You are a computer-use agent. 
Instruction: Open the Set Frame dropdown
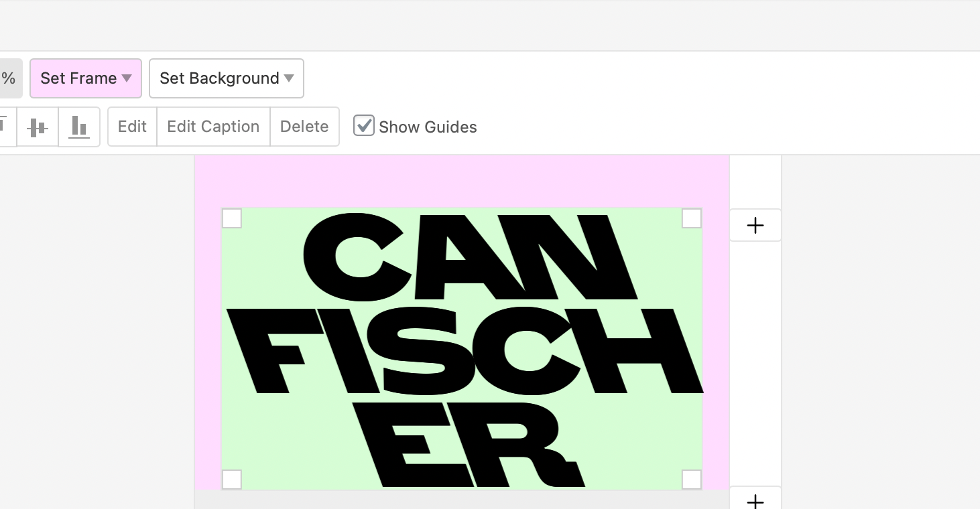pyautogui.click(x=86, y=78)
